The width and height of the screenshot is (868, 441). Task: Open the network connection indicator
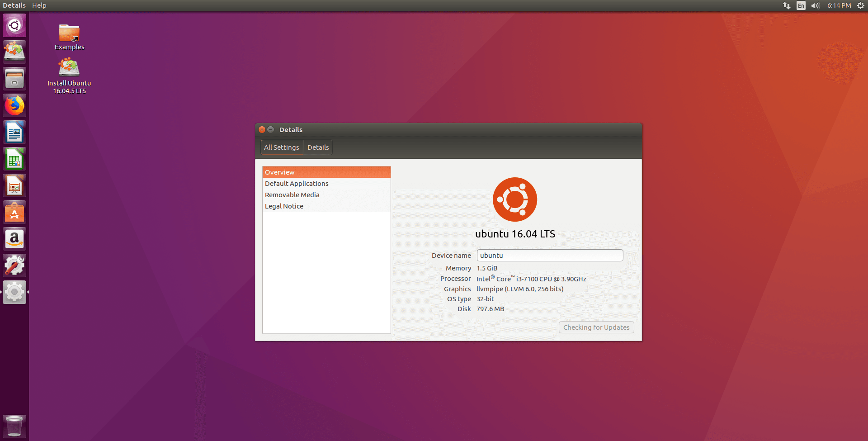pyautogui.click(x=787, y=5)
